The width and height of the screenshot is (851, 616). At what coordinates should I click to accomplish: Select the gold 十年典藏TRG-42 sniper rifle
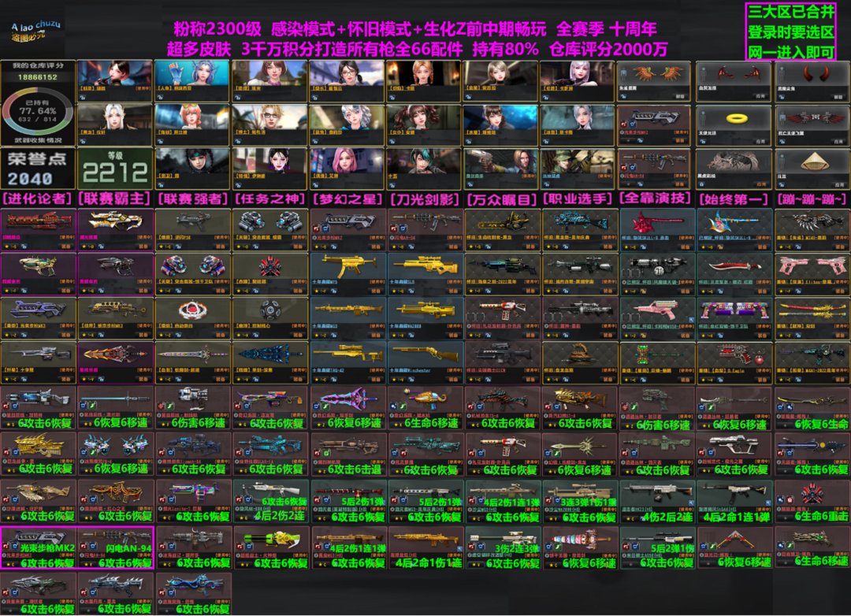[x=348, y=362]
